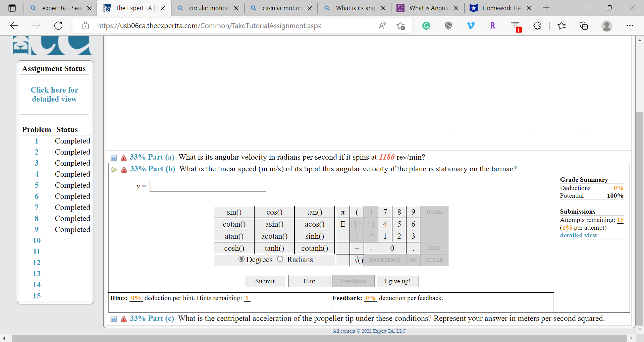
Task: Select the Radians radio button
Action: click(x=280, y=260)
